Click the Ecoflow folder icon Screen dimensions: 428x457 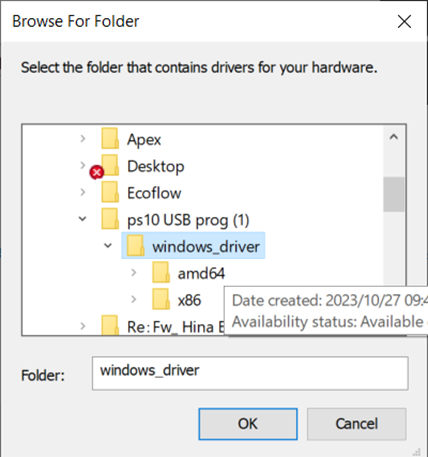[x=110, y=192]
